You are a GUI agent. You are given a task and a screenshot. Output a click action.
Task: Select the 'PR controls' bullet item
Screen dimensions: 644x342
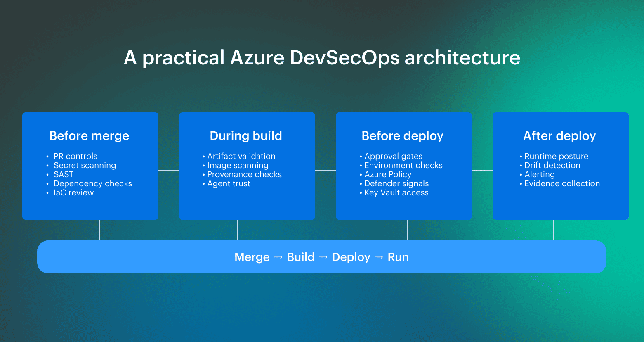point(75,156)
